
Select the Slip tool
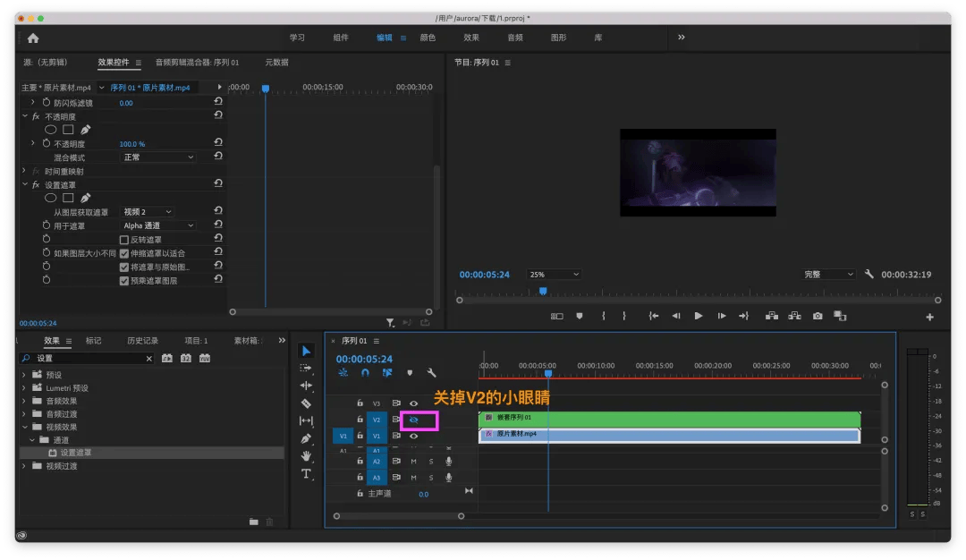[306, 420]
